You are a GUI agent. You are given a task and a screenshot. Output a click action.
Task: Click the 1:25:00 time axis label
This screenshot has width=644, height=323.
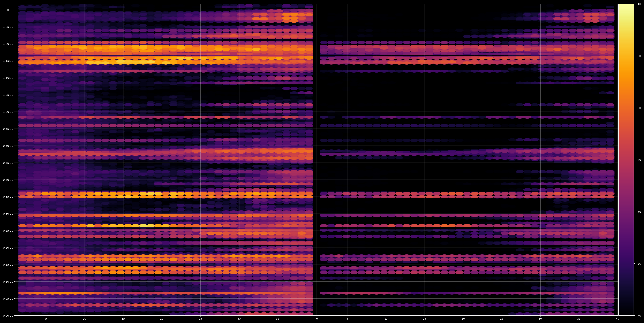pos(8,27)
